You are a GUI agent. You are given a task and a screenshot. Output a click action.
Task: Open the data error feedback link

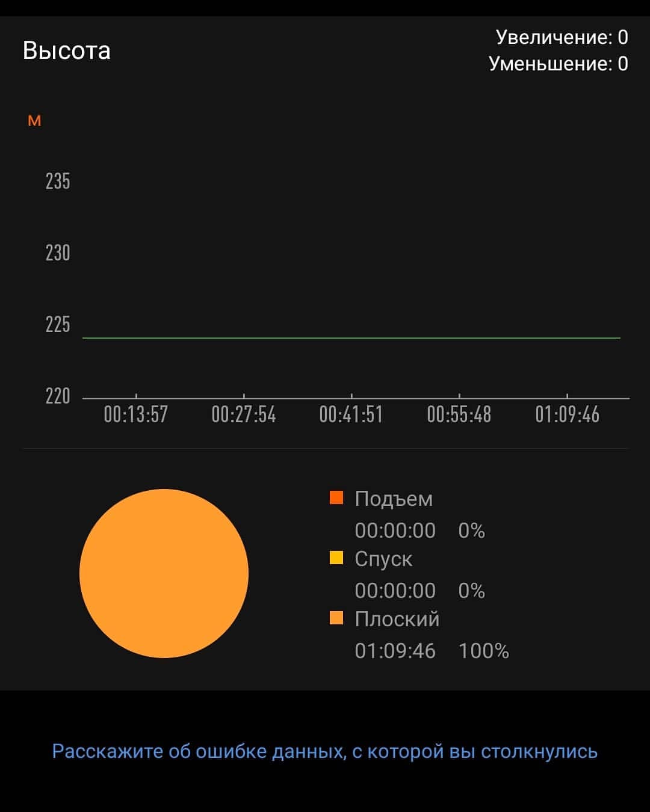coord(325,751)
